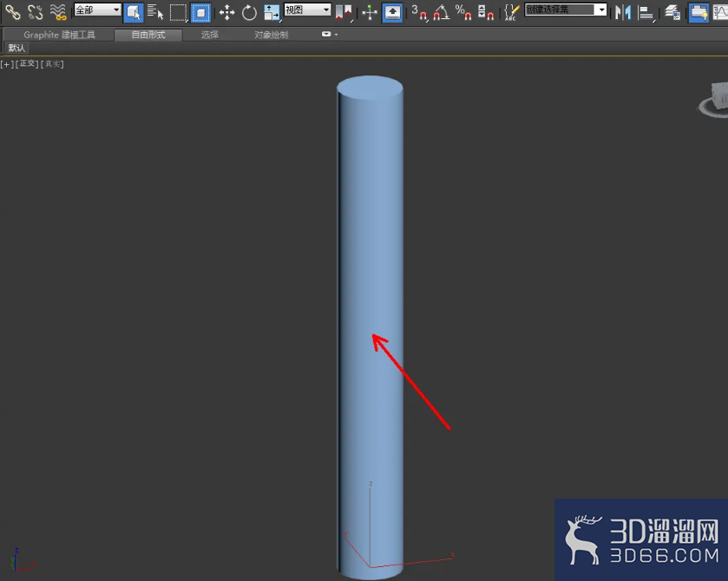Toggle the Window/Crossing selection mode
The image size is (728, 581).
(200, 12)
